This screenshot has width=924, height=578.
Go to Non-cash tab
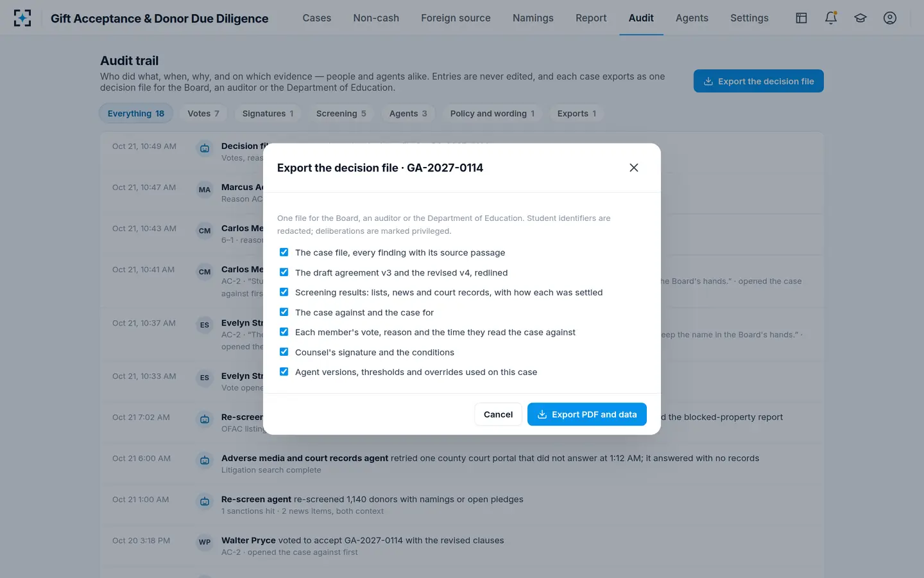pos(376,18)
